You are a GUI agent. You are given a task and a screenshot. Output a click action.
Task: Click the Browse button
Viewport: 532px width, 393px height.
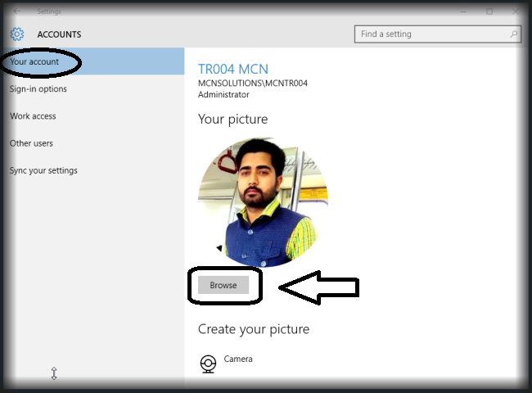point(223,285)
